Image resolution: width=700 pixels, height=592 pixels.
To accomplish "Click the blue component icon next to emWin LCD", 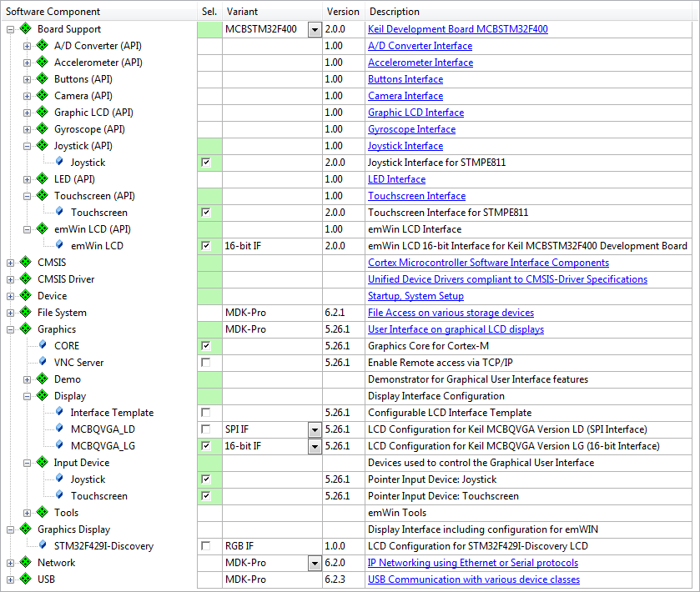I will tap(59, 246).
